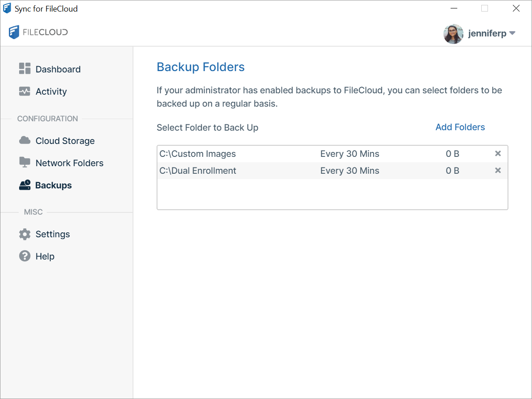
Task: Click the Cloud Storage cloud icon
Action: click(x=24, y=140)
